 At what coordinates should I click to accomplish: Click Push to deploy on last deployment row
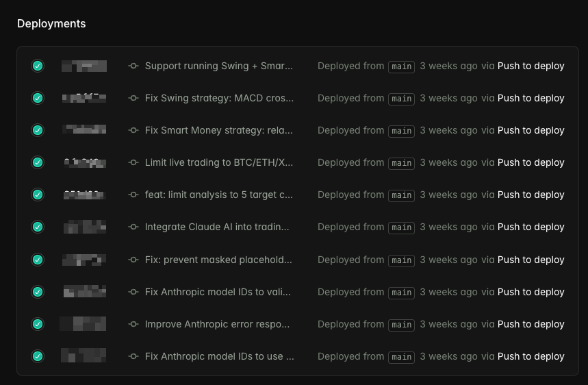(531, 356)
